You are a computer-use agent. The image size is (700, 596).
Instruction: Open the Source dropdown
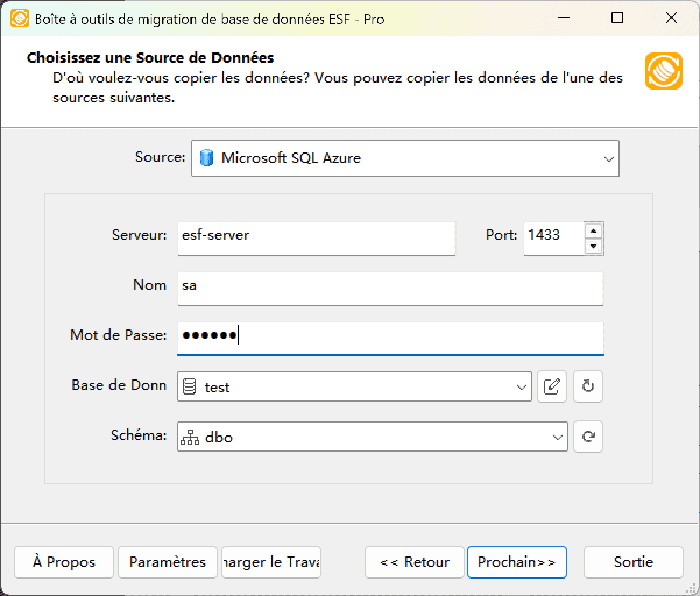(609, 158)
